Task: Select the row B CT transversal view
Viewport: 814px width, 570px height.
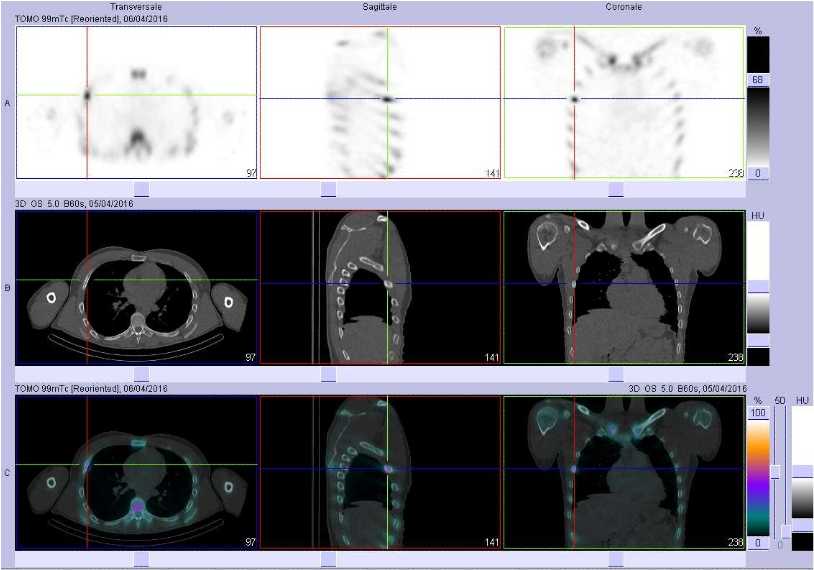Action: pyautogui.click(x=137, y=288)
